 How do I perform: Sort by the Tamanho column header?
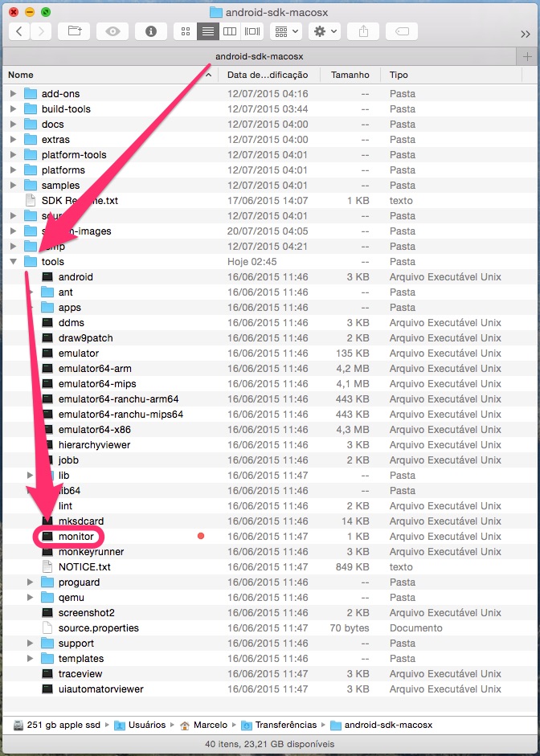click(x=351, y=75)
